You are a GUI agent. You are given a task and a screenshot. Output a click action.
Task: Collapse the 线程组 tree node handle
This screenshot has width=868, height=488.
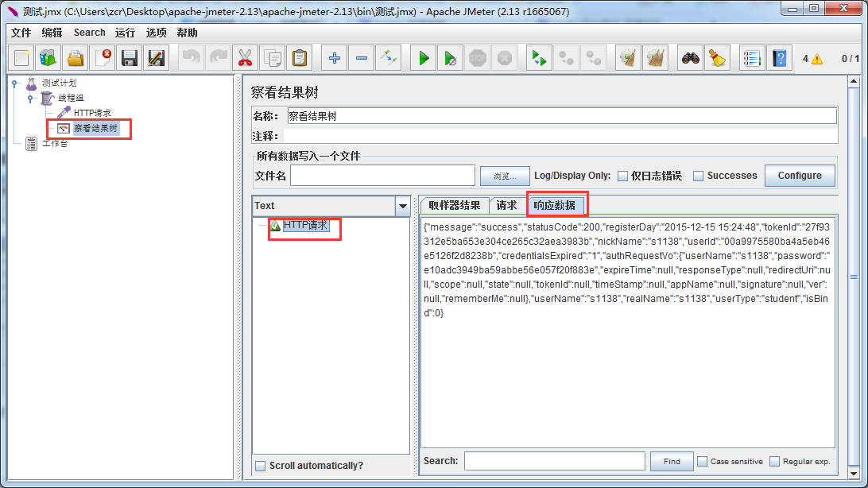click(x=30, y=98)
